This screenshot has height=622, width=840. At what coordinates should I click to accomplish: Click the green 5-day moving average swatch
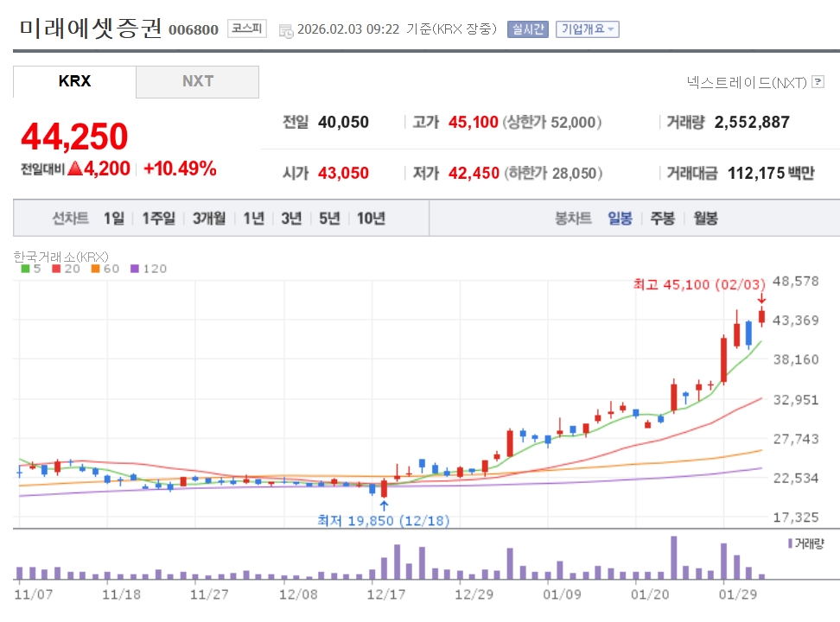(25, 269)
